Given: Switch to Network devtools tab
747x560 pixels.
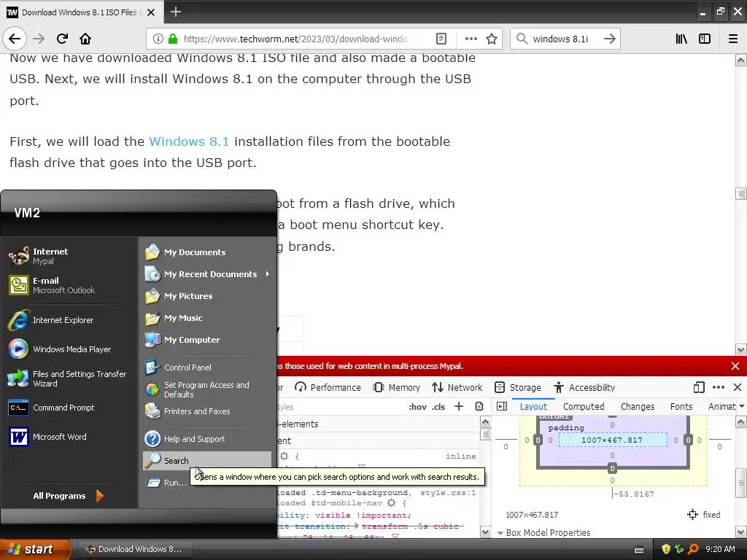Looking at the screenshot, I should coord(457,387).
